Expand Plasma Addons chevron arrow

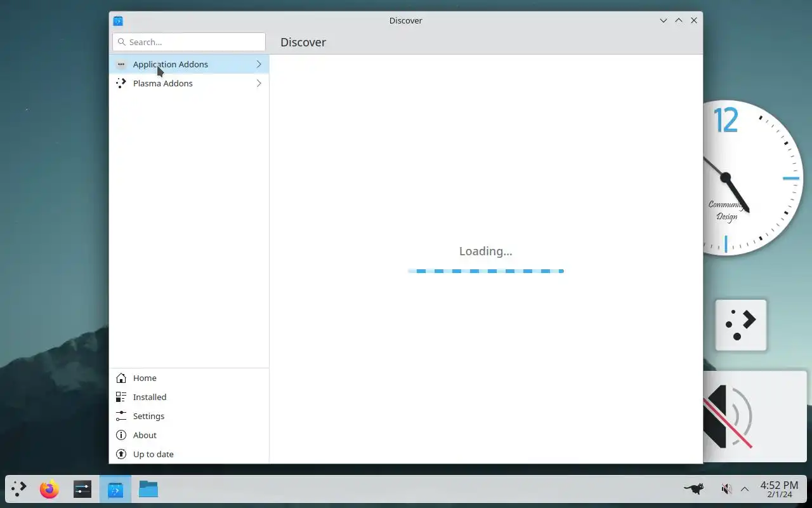point(259,83)
